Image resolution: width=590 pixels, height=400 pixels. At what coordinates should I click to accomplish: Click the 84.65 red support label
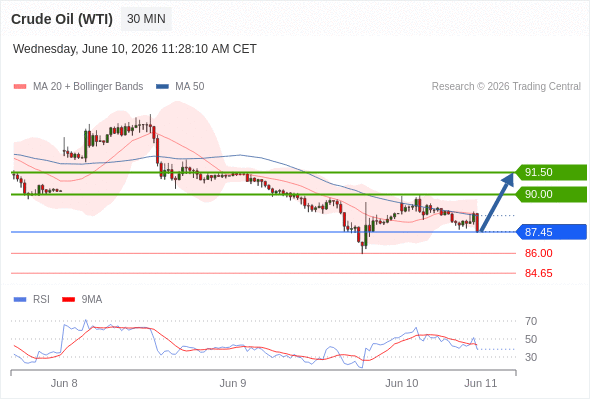(538, 273)
